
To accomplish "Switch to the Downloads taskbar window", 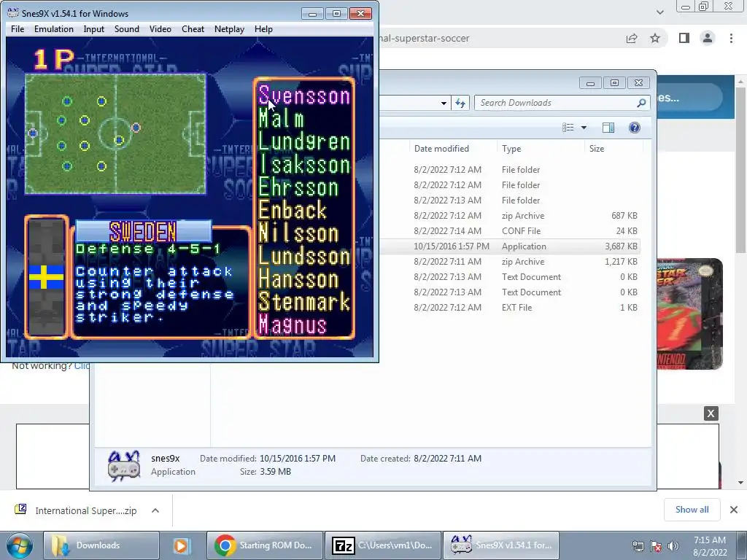I will tap(101, 545).
